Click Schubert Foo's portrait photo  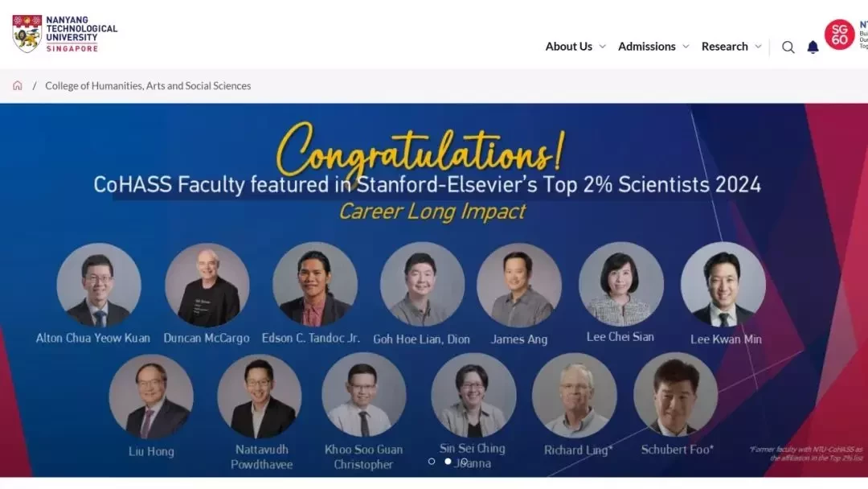676,395
